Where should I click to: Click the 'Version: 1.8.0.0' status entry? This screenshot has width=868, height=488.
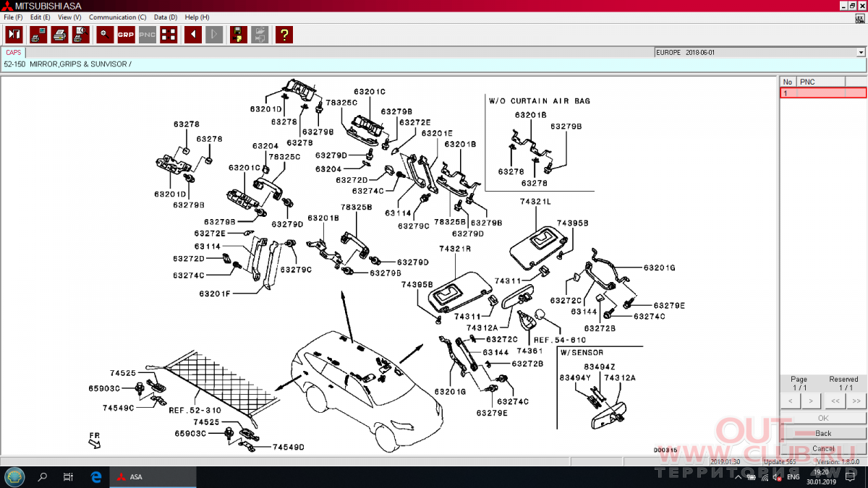pyautogui.click(x=837, y=461)
